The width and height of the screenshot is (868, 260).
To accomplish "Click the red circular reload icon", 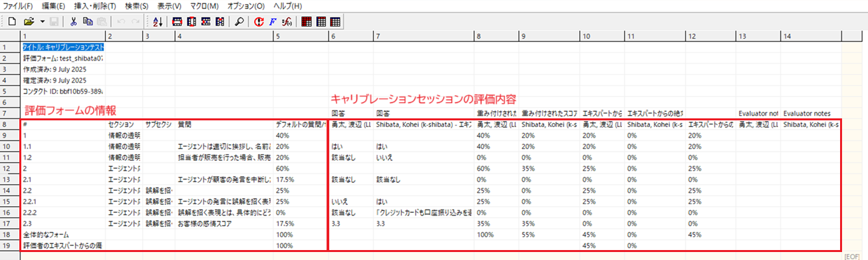I will tap(259, 21).
